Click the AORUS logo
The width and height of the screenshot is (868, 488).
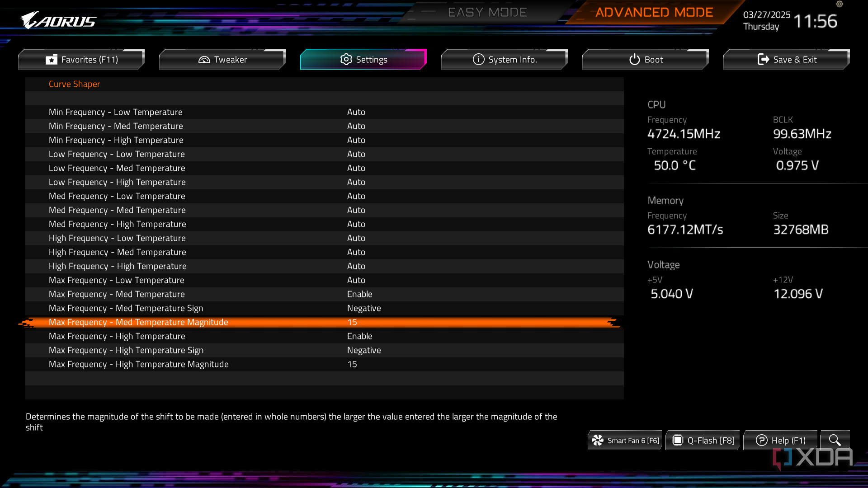click(x=59, y=20)
